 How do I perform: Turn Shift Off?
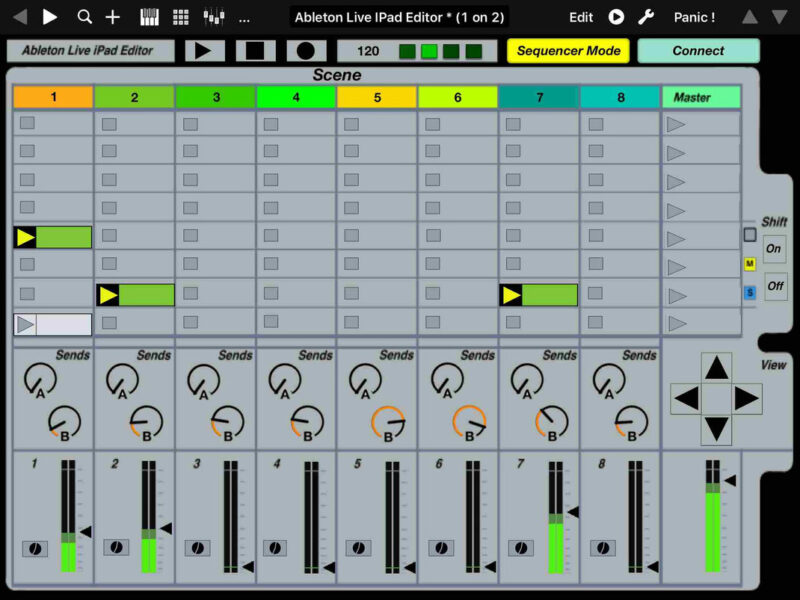click(x=774, y=285)
